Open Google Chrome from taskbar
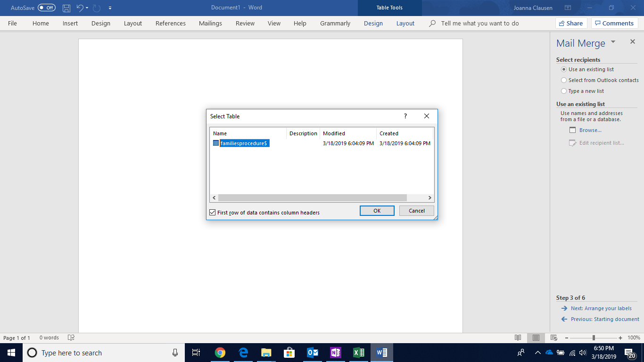644x362 pixels. coord(220,353)
